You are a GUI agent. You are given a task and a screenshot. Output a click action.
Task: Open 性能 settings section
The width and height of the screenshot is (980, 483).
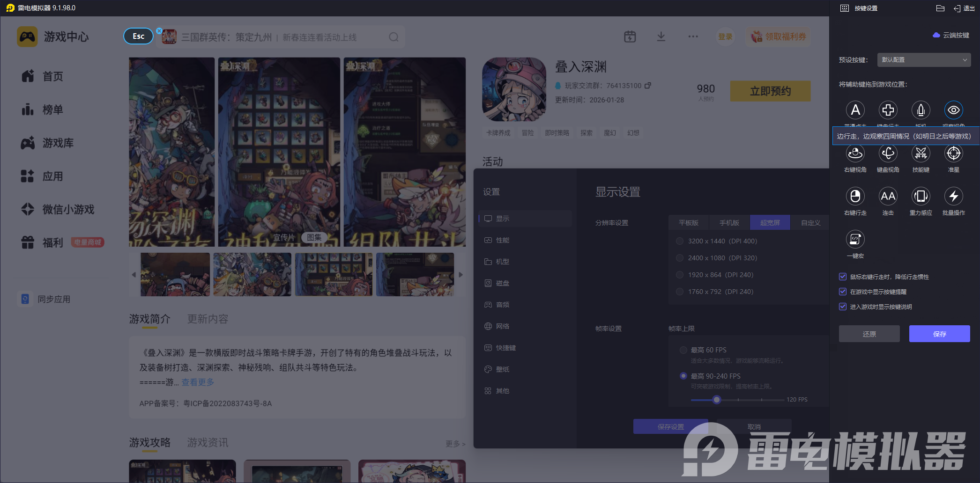point(525,240)
